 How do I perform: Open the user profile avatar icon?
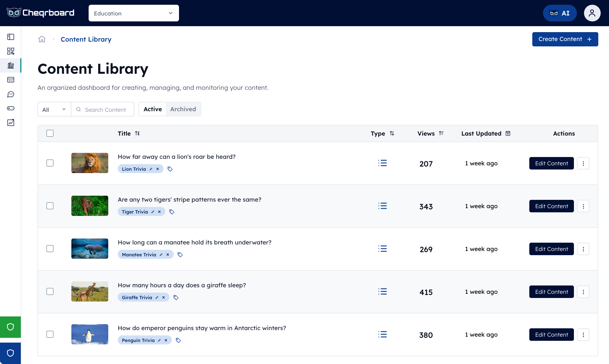[x=592, y=13]
